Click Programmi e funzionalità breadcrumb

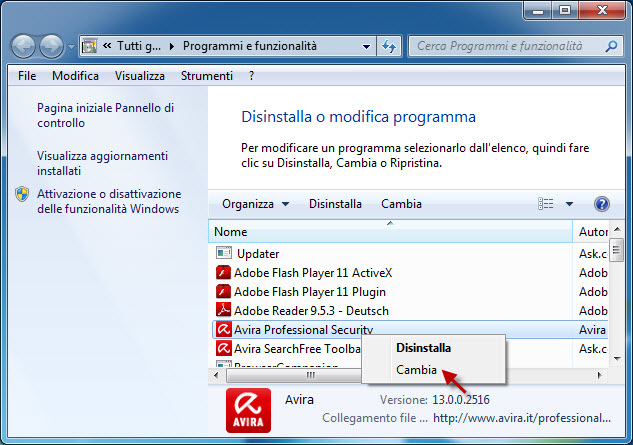(249, 46)
